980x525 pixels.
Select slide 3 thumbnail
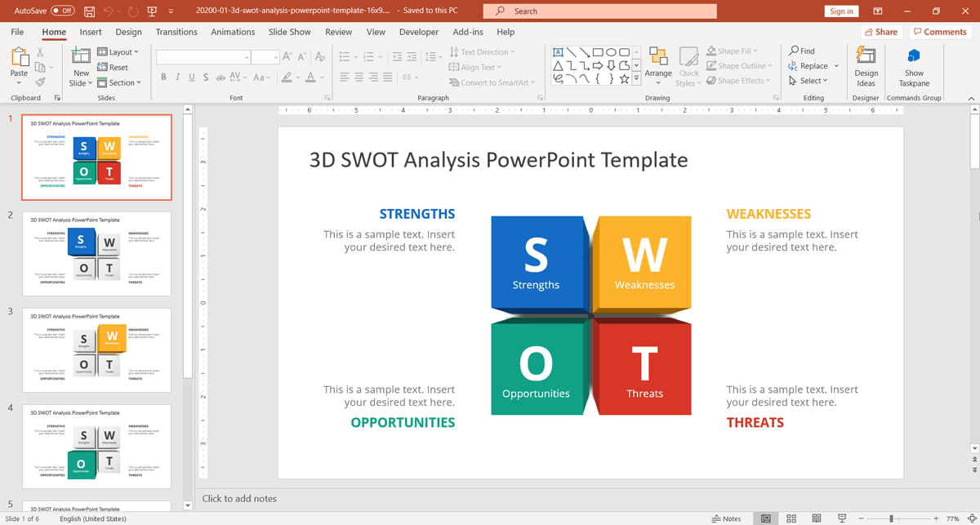click(96, 349)
